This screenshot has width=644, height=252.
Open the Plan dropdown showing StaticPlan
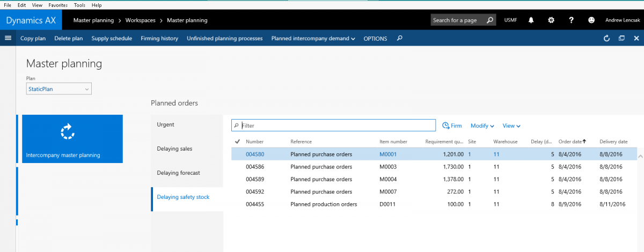(x=59, y=89)
